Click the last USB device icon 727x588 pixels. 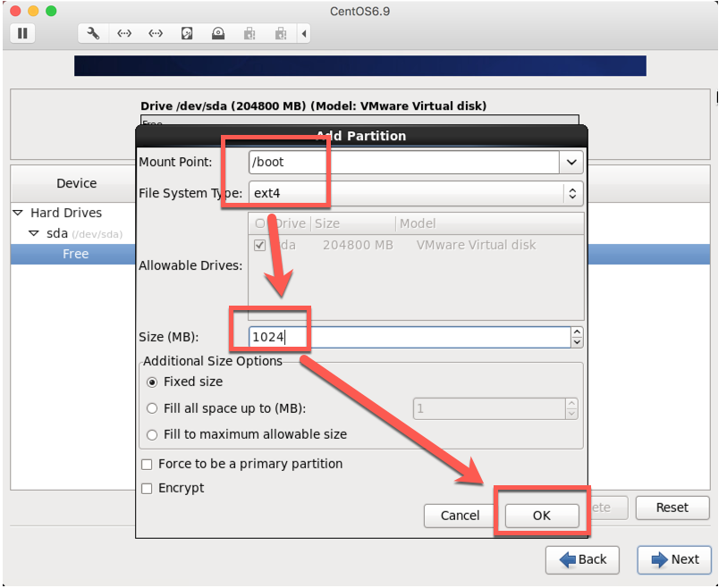click(281, 34)
